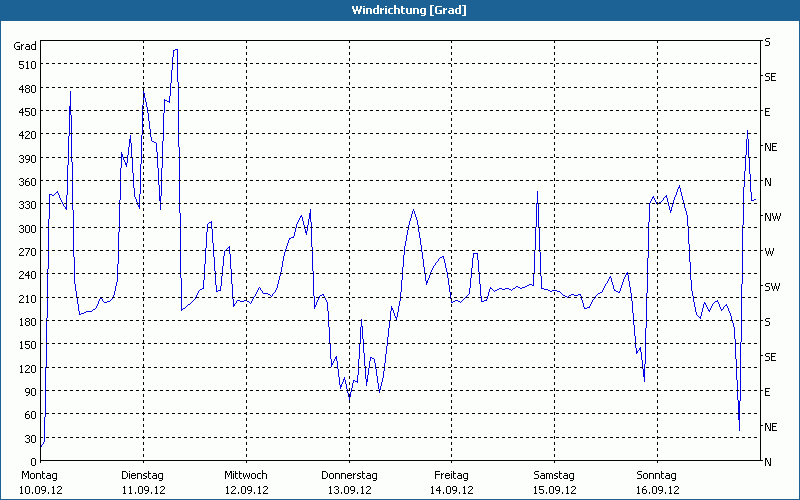Click the "Samstag" day label
The width and height of the screenshot is (800, 500).
tap(554, 476)
